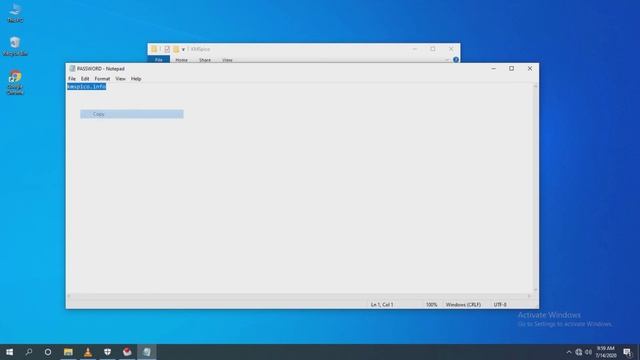640x360 pixels.
Task: Click the UTF-8 encoding status entry
Action: coord(500,304)
